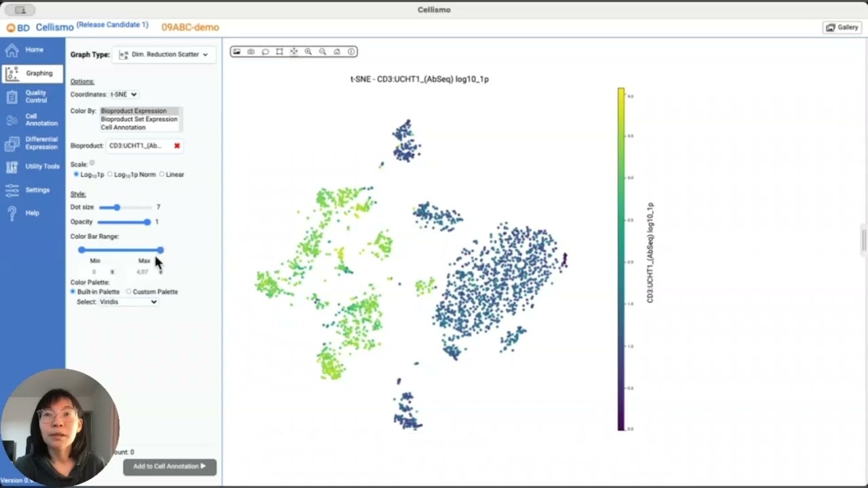Select the box select tool
The image size is (868, 488).
tap(279, 52)
